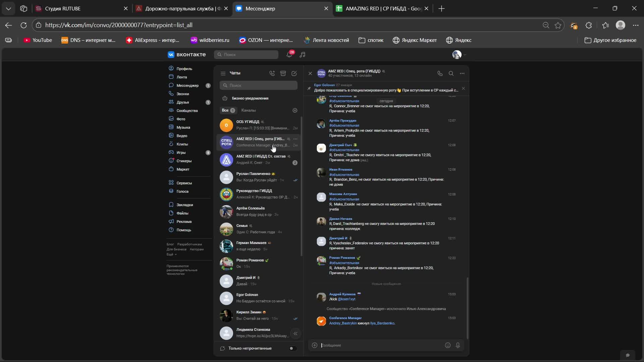This screenshot has height=362, width=644.
Task: Dismiss the pinned message from Egor Golovan
Action: 463,88
